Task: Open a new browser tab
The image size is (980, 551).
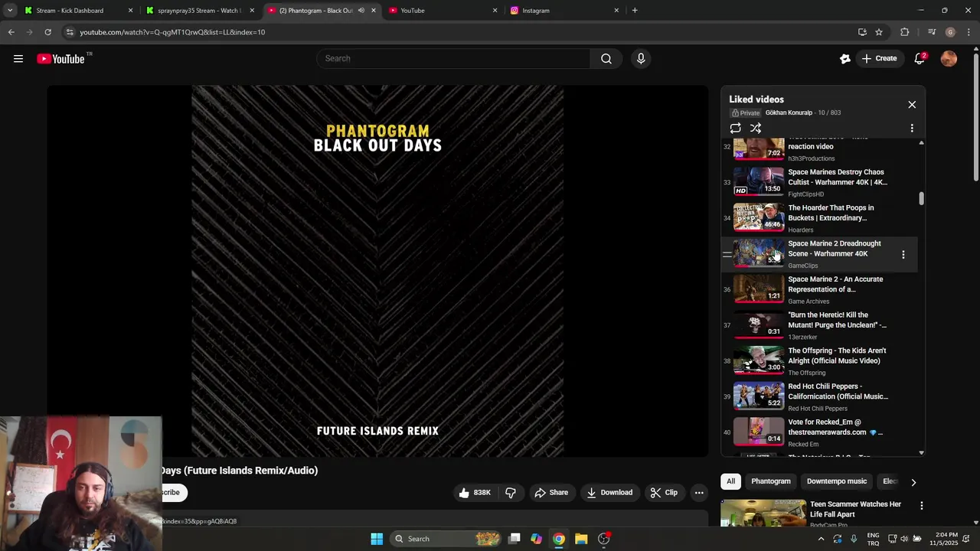Action: coord(635,11)
